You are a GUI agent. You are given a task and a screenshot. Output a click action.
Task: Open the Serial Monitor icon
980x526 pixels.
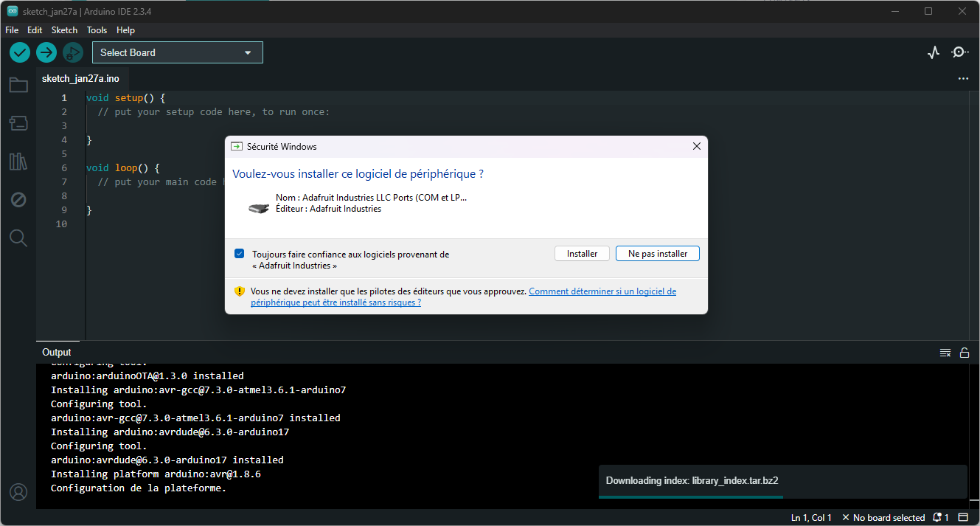click(959, 52)
